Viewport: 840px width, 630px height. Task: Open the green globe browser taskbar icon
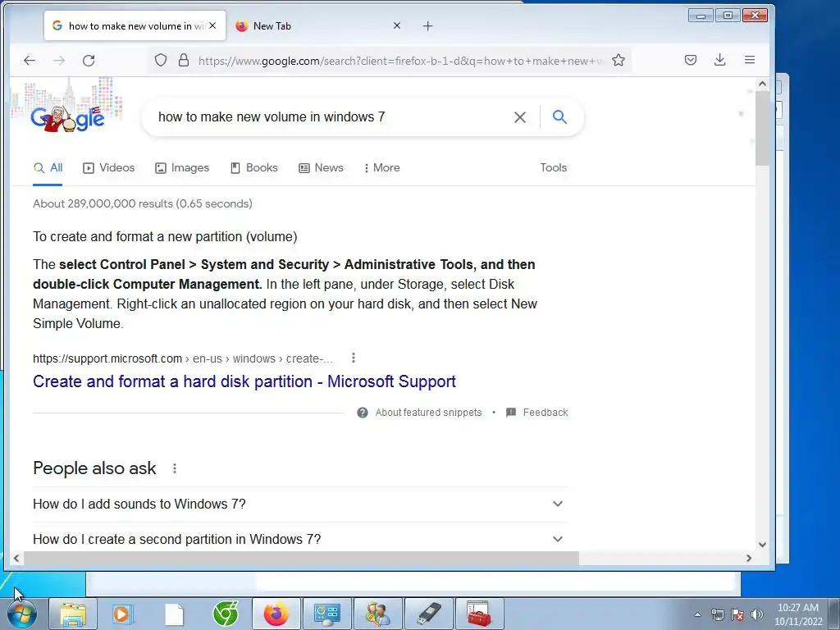225,614
